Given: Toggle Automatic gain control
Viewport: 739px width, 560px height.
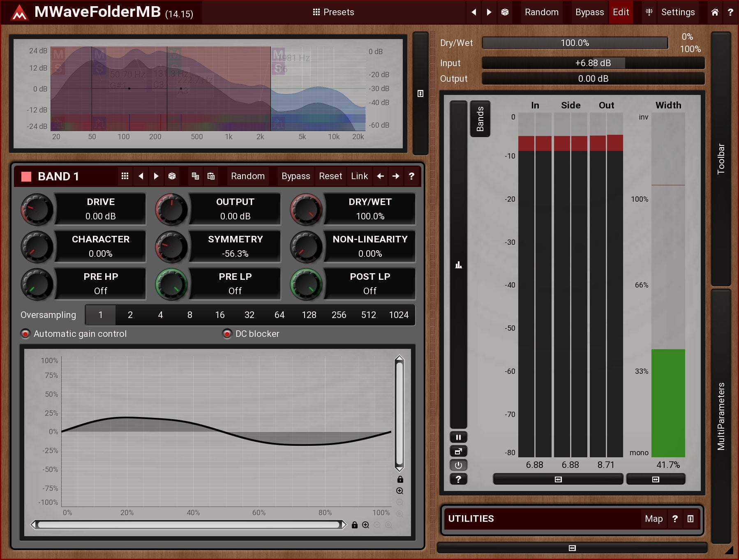Looking at the screenshot, I should coord(25,334).
